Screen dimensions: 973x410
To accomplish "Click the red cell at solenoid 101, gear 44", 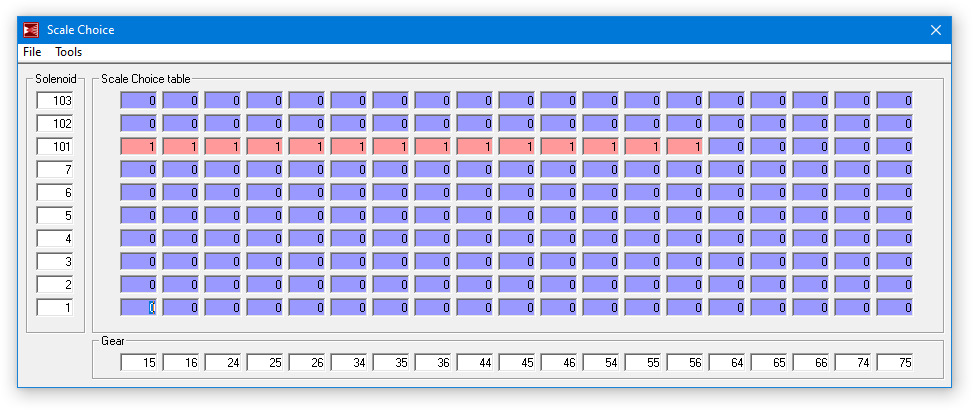I will (x=475, y=146).
